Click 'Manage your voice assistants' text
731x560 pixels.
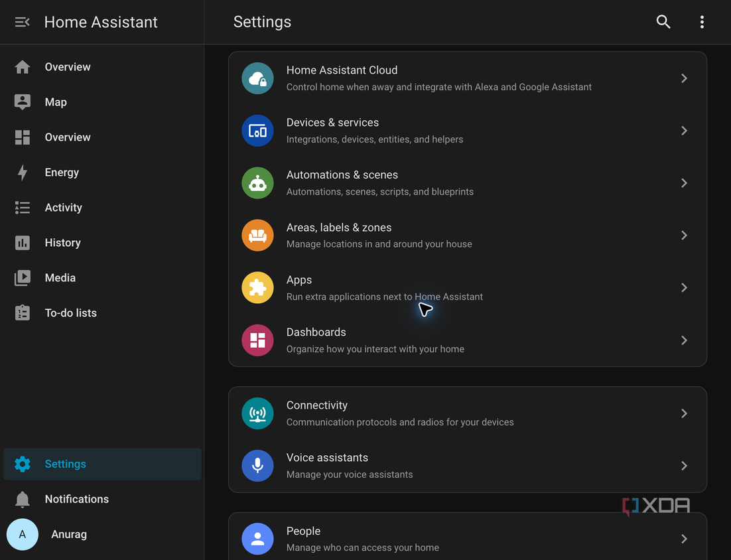click(x=349, y=474)
